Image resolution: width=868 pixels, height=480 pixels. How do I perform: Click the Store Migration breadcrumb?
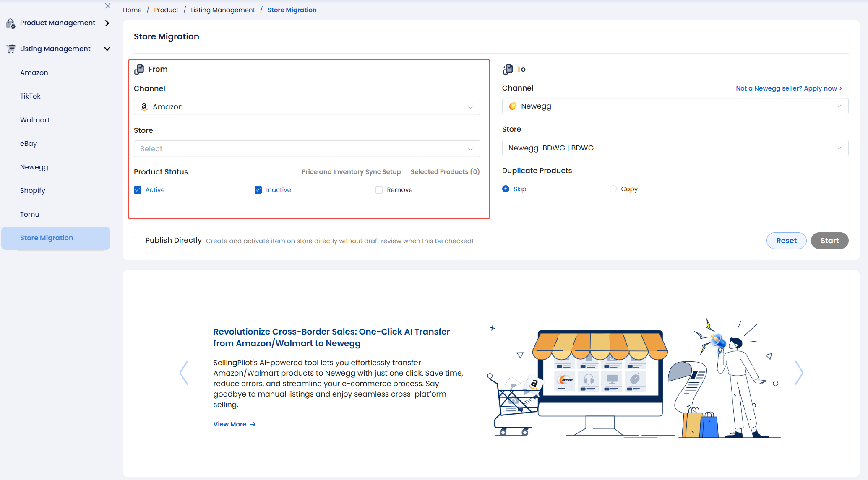(292, 10)
